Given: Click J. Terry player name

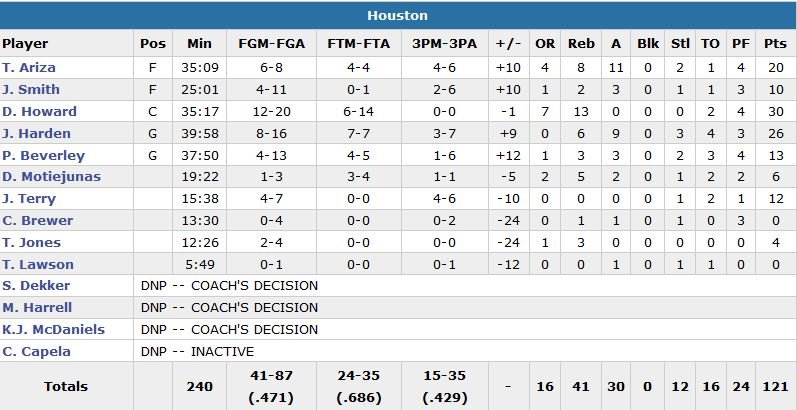Looking at the screenshot, I should 28,200.
